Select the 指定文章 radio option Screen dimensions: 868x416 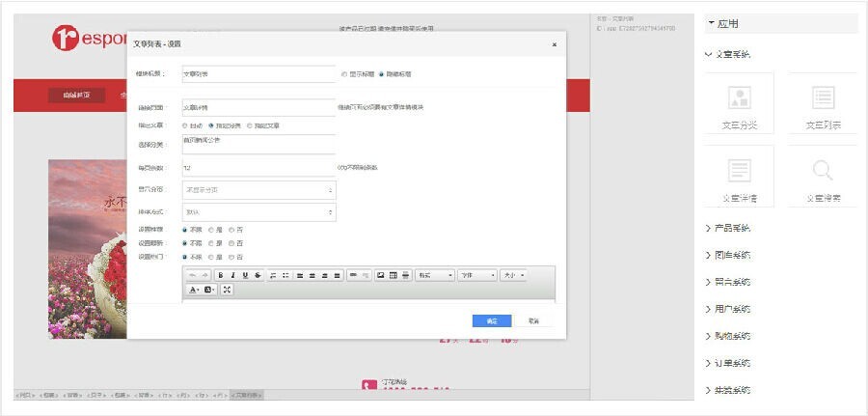click(251, 125)
